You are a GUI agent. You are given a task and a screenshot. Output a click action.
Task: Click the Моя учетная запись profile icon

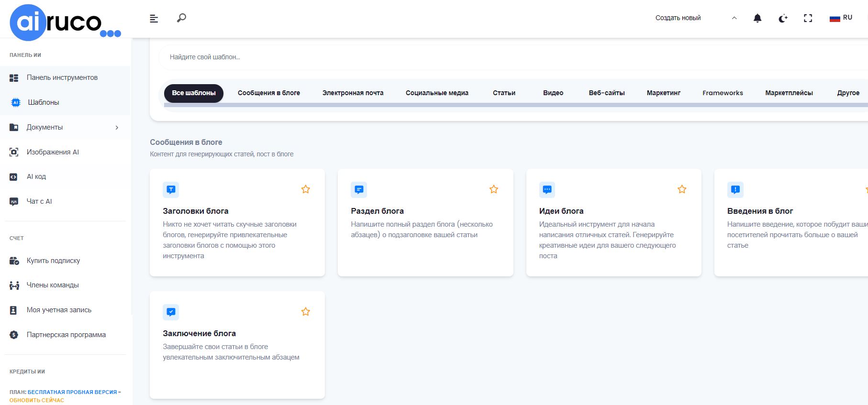[x=13, y=310]
